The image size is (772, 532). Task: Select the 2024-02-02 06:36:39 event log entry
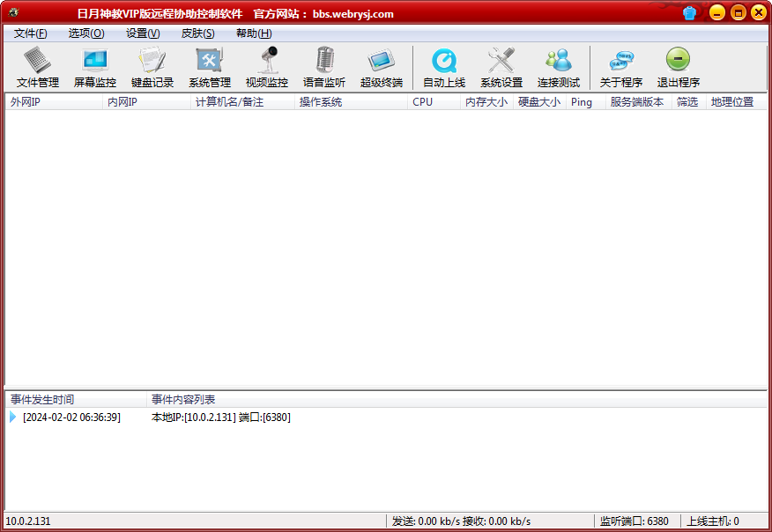pos(71,417)
